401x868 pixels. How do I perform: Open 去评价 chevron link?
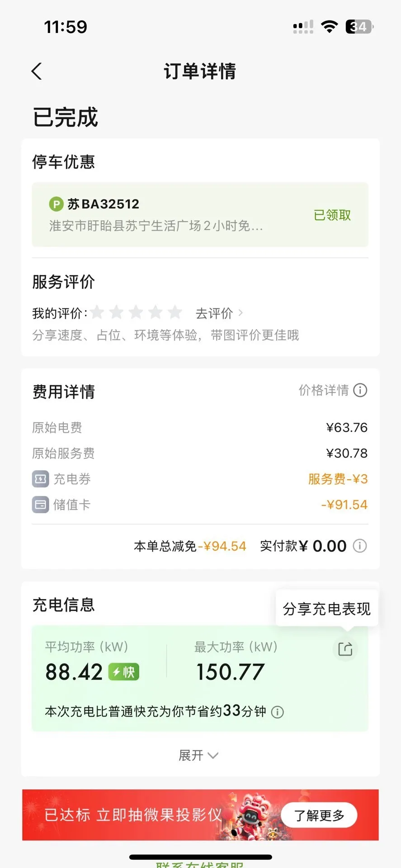tap(219, 313)
